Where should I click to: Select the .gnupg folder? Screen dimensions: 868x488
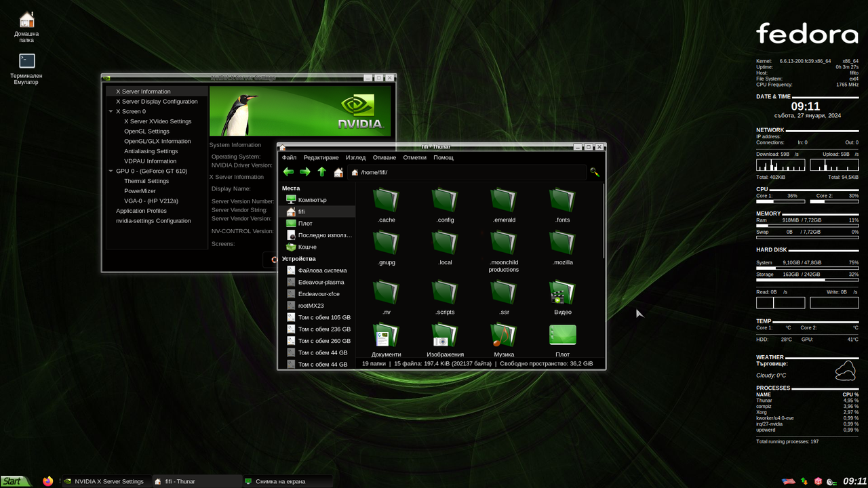pyautogui.click(x=387, y=248)
